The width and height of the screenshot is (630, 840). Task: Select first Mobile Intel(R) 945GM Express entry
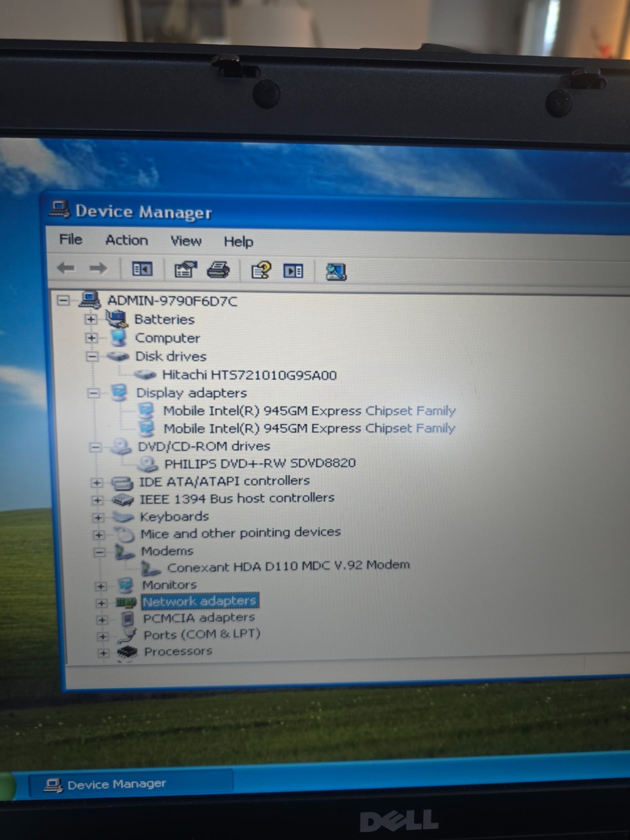pos(309,411)
